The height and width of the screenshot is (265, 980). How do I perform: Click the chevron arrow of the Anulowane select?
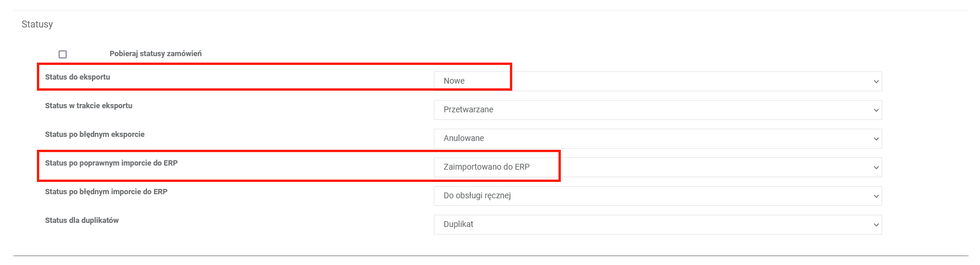click(x=876, y=139)
